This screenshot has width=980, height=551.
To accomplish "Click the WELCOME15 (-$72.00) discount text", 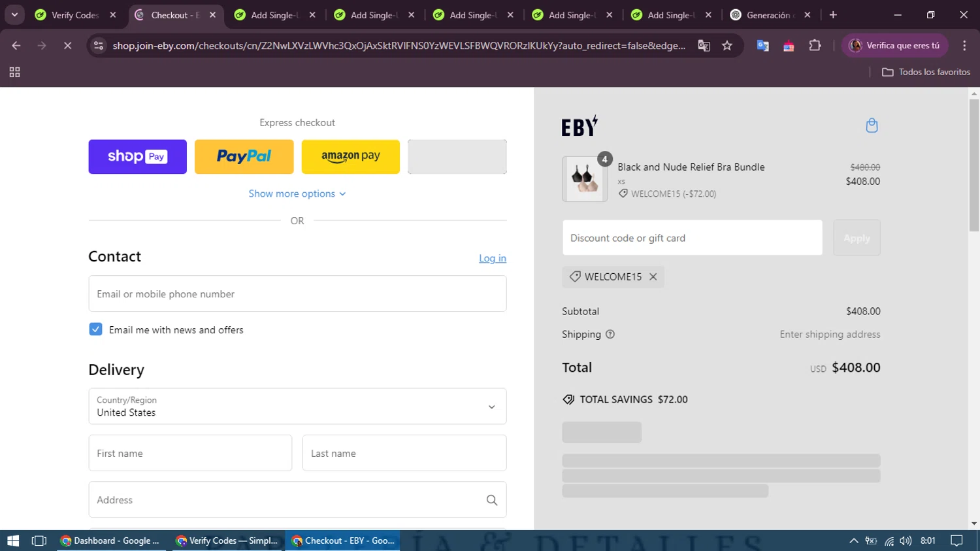I will pyautogui.click(x=674, y=193).
